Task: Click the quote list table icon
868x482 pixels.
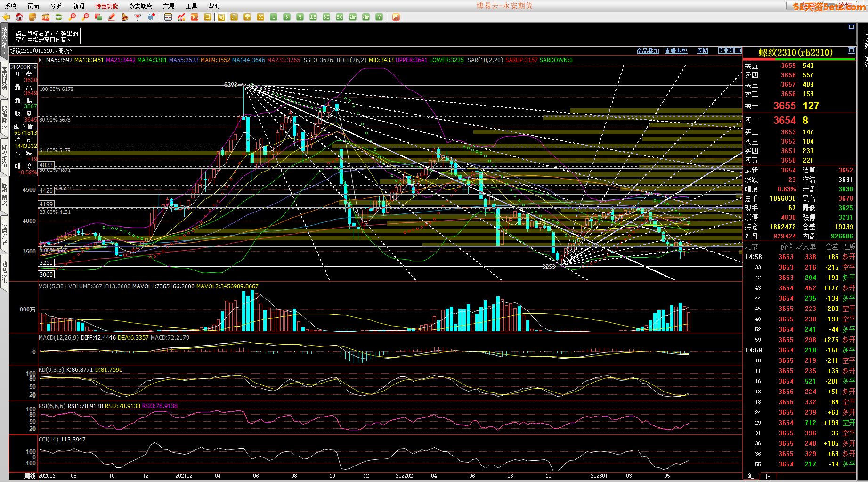Action: tap(168, 17)
